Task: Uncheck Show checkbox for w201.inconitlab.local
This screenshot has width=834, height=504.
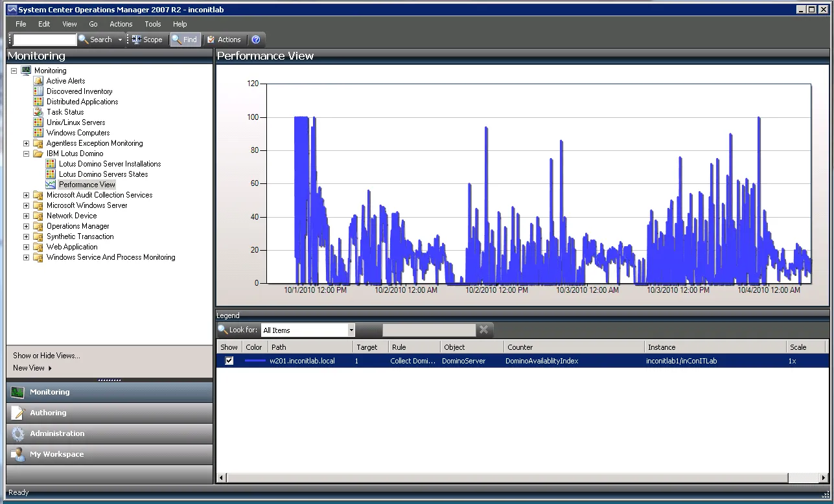Action: tap(229, 361)
